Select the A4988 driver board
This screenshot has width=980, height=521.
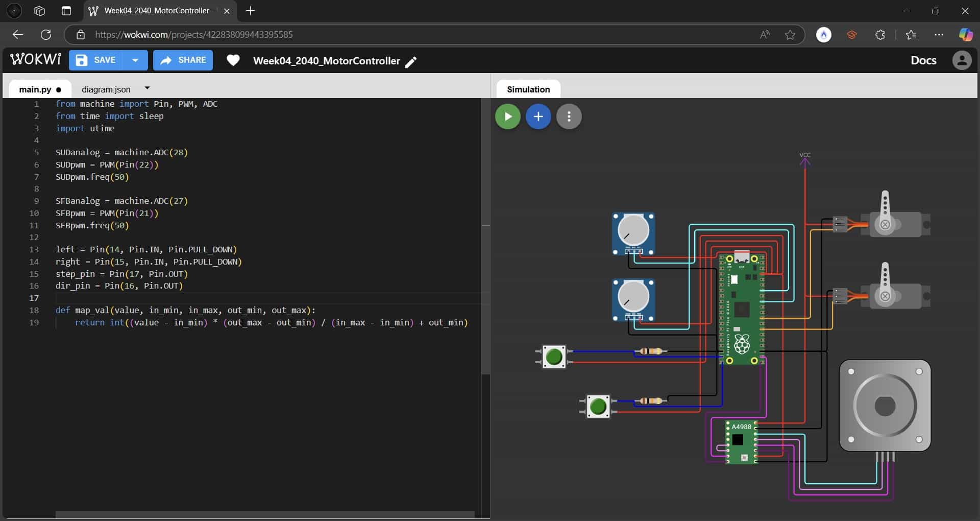[742, 442]
